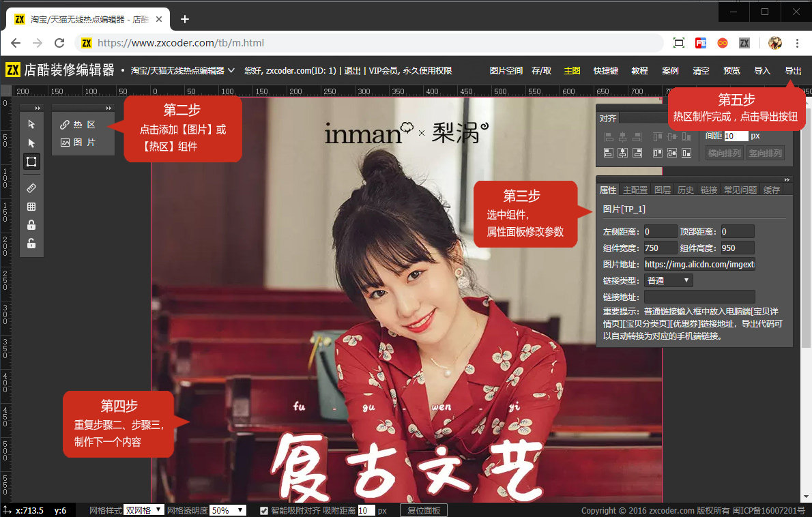
Task: Open the 图片空间 menu
Action: pyautogui.click(x=506, y=70)
